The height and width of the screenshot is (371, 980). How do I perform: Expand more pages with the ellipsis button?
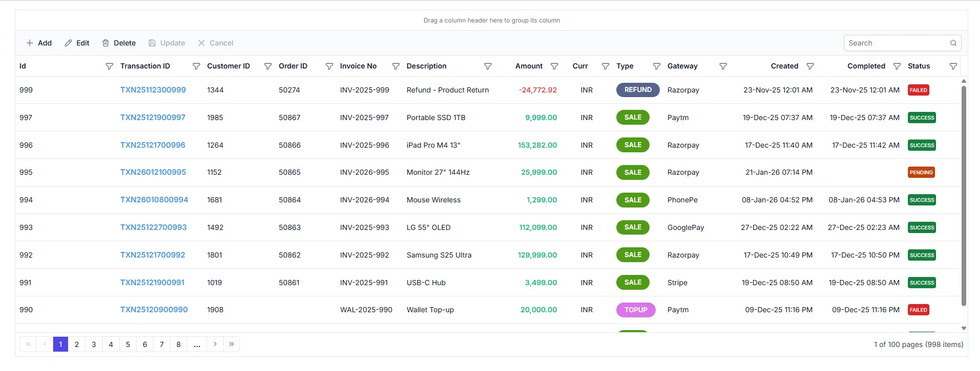pos(197,344)
